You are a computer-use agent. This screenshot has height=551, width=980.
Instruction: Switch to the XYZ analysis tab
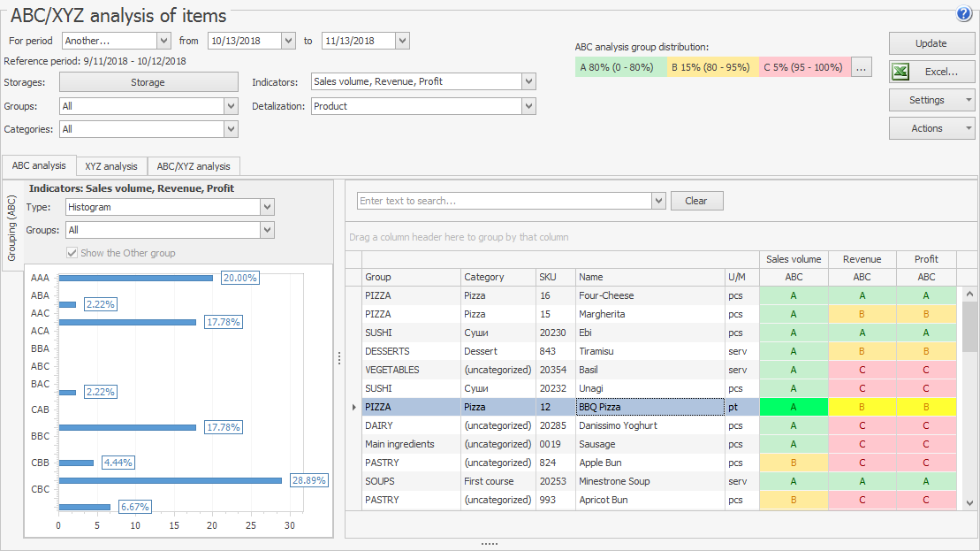111,166
